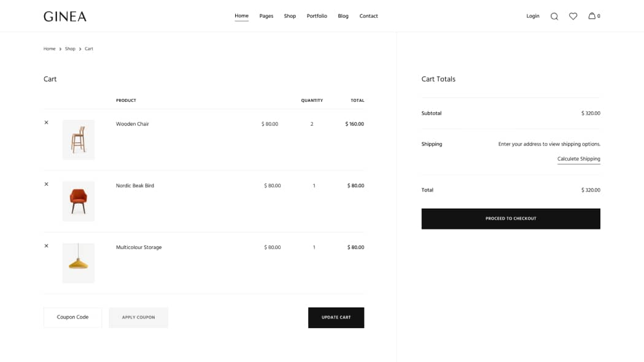Open the Shop menu item

(x=290, y=16)
